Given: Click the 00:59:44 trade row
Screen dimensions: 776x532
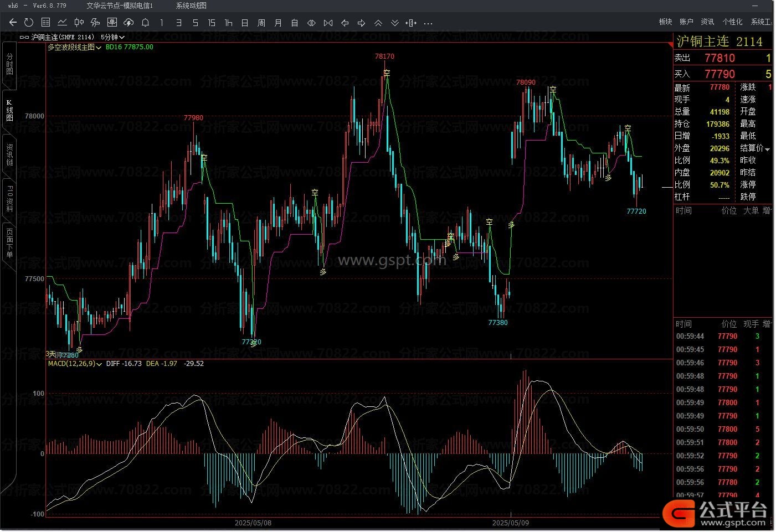Looking at the screenshot, I should (723, 336).
